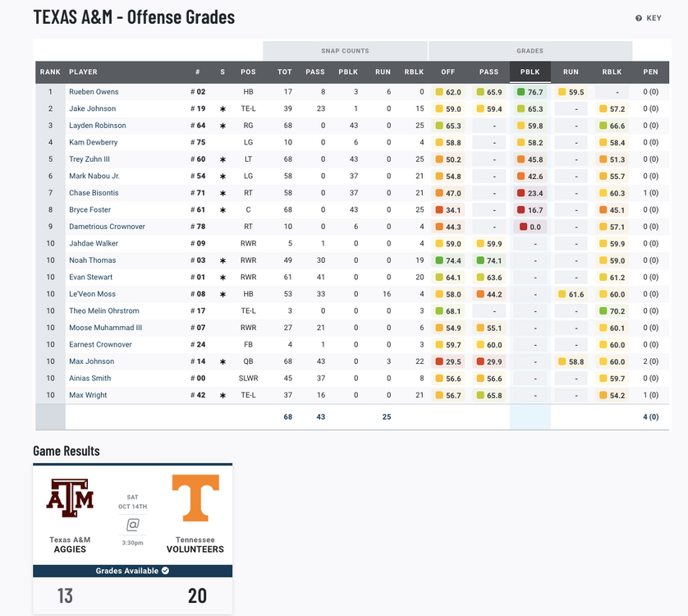
Task: Click starter asterisk beside Jake Johnson
Action: coord(222,108)
